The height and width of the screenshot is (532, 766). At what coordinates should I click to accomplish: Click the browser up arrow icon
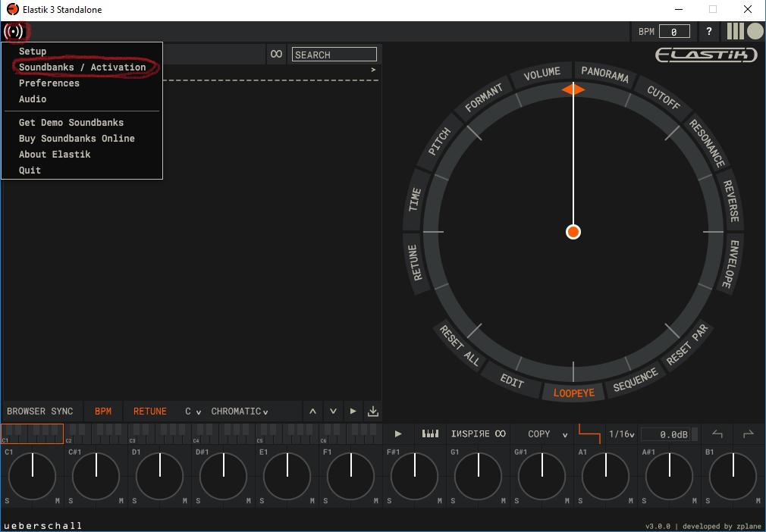(312, 412)
